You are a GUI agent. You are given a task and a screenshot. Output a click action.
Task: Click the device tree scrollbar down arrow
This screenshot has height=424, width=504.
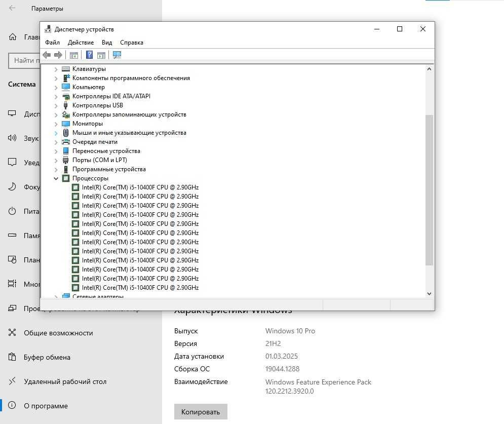(429, 293)
